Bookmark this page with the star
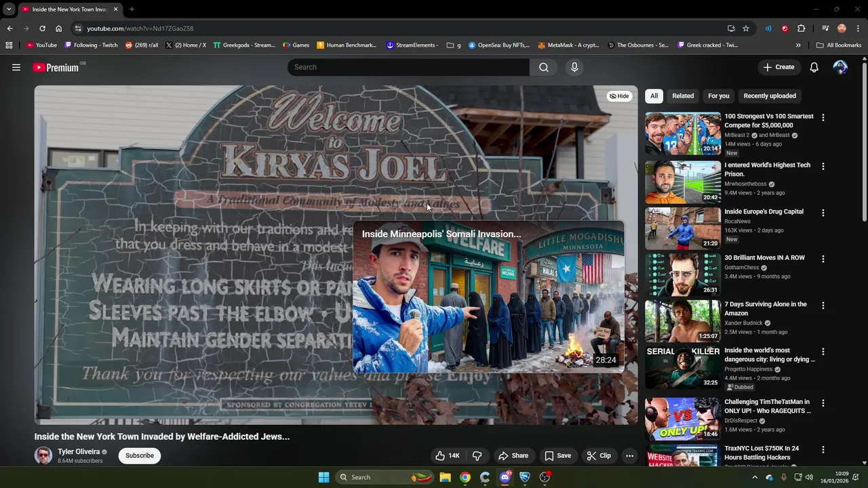The width and height of the screenshot is (868, 488). tap(746, 28)
